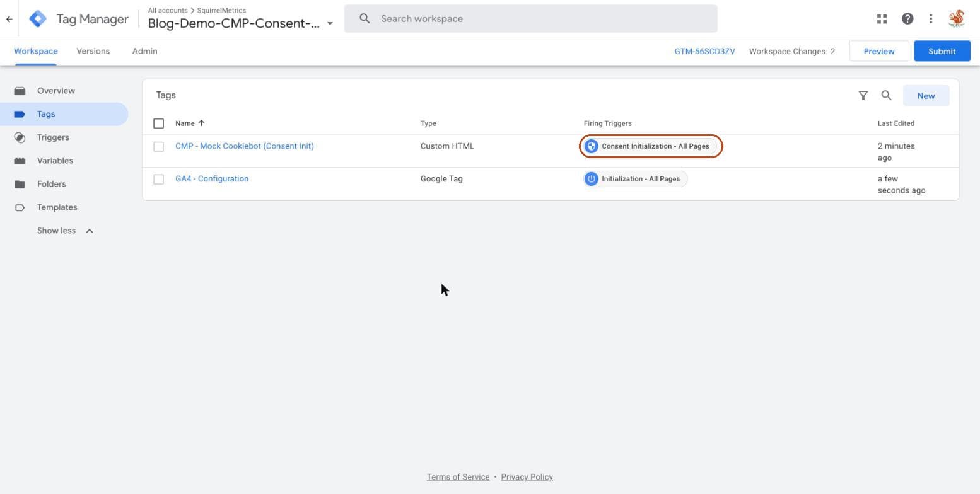Switch to the Workspace tab
The image size is (980, 494).
tap(36, 51)
